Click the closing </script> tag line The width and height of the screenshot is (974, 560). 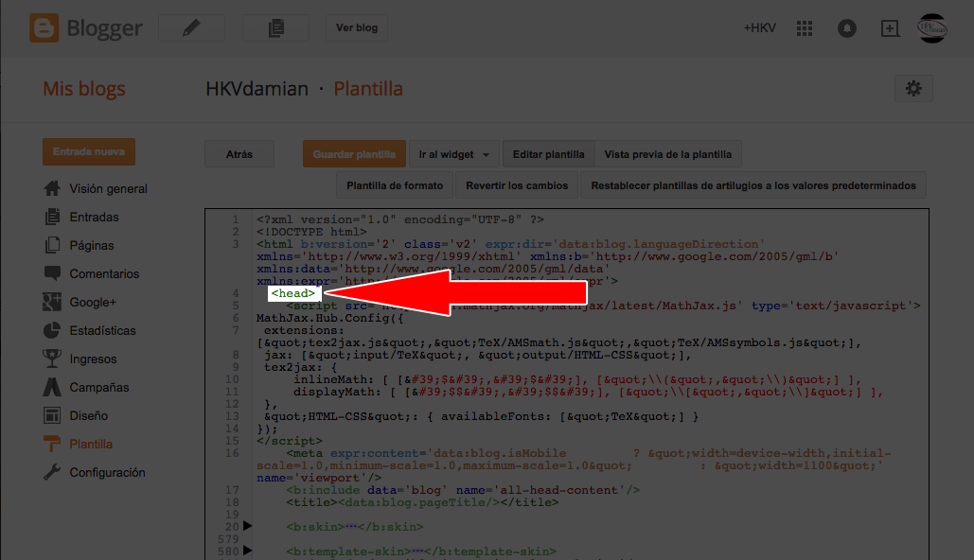(290, 441)
